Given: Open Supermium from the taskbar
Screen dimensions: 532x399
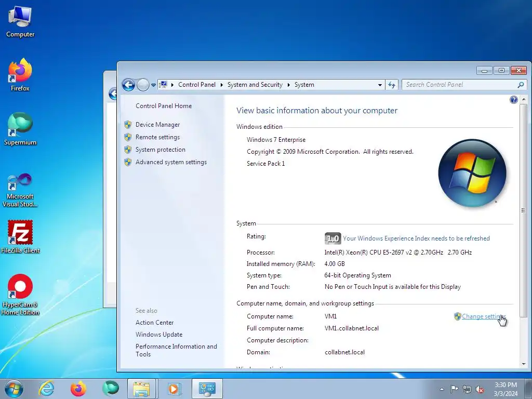Looking at the screenshot, I should 110,389.
